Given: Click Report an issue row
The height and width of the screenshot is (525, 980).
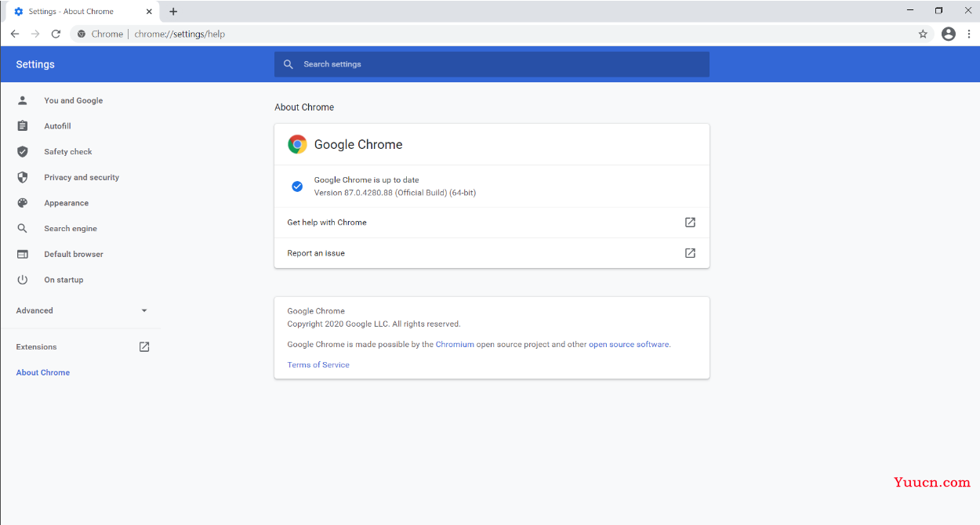Looking at the screenshot, I should 492,253.
